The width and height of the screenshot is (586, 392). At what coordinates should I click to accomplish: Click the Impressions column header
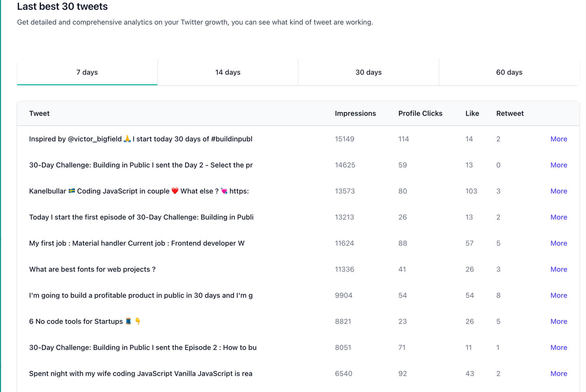point(355,113)
